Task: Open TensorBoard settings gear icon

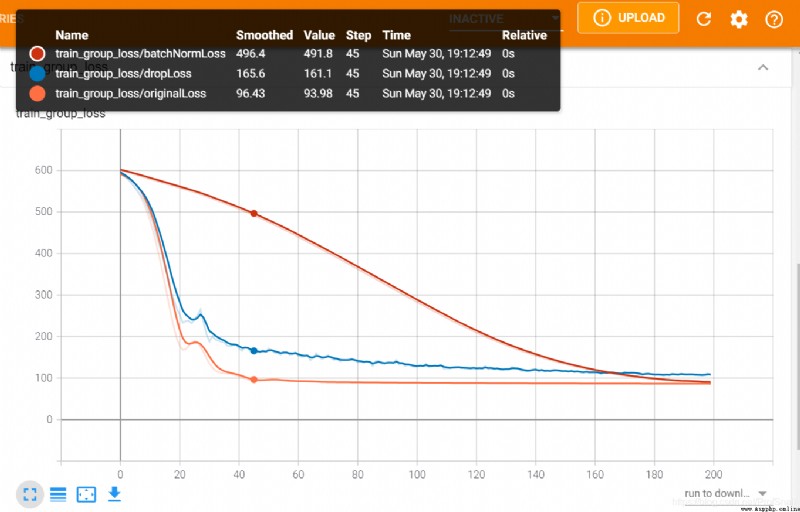Action: coord(739,19)
